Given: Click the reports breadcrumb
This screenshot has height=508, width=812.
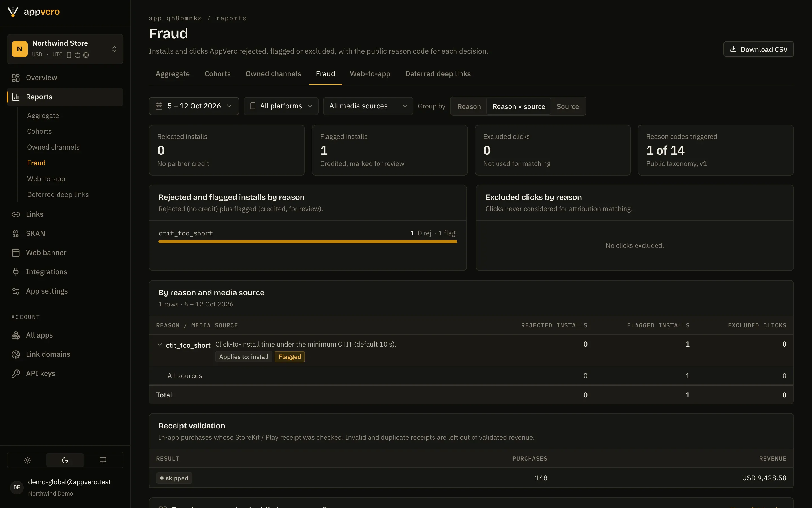Looking at the screenshot, I should click(x=231, y=18).
